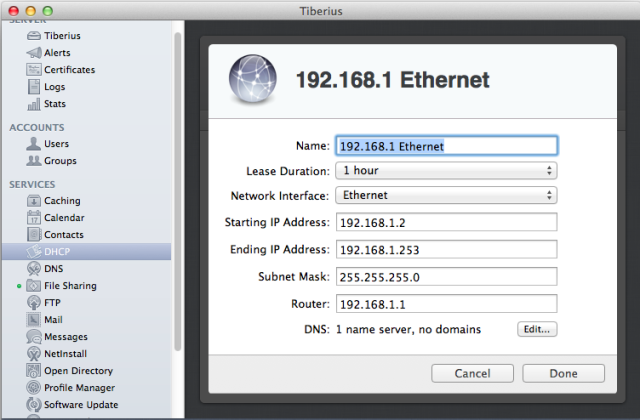Click the Cancel button
This screenshot has width=640, height=420.
(x=472, y=373)
